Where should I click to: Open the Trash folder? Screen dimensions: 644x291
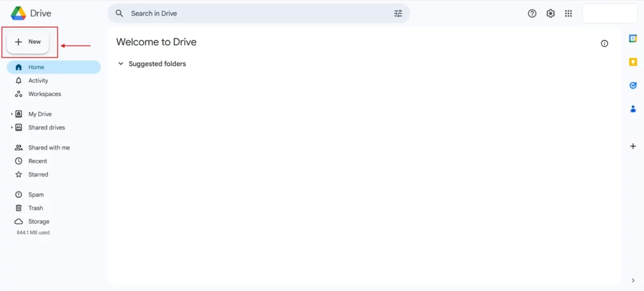coord(35,208)
